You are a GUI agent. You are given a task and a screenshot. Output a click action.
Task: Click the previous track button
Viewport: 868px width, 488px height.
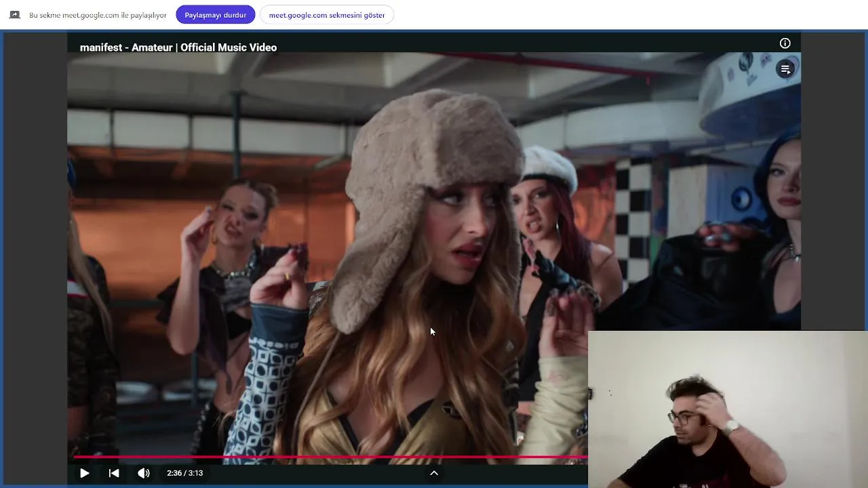pos(114,473)
